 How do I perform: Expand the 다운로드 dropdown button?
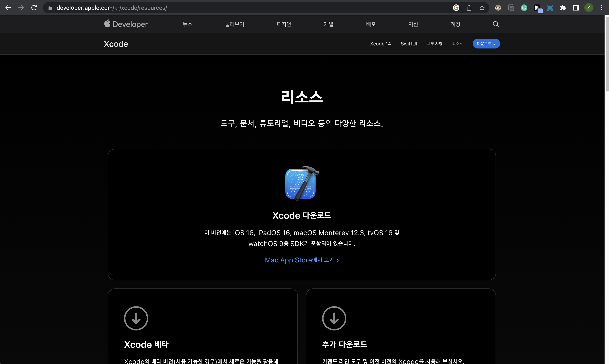486,44
